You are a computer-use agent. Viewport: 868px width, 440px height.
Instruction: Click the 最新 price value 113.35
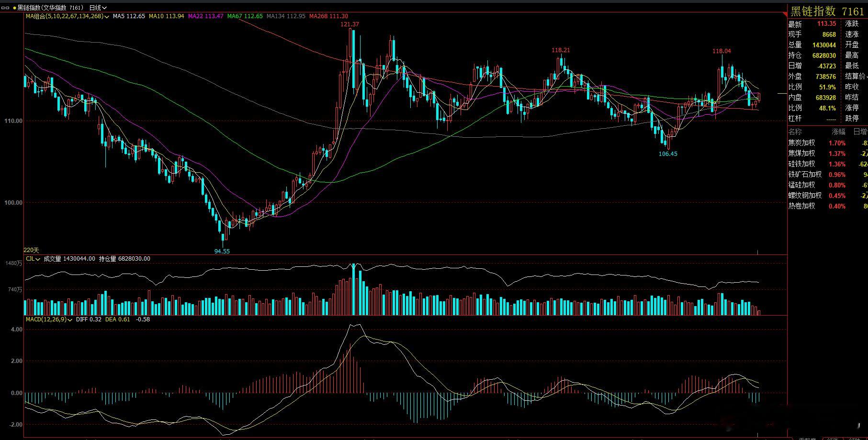point(826,24)
